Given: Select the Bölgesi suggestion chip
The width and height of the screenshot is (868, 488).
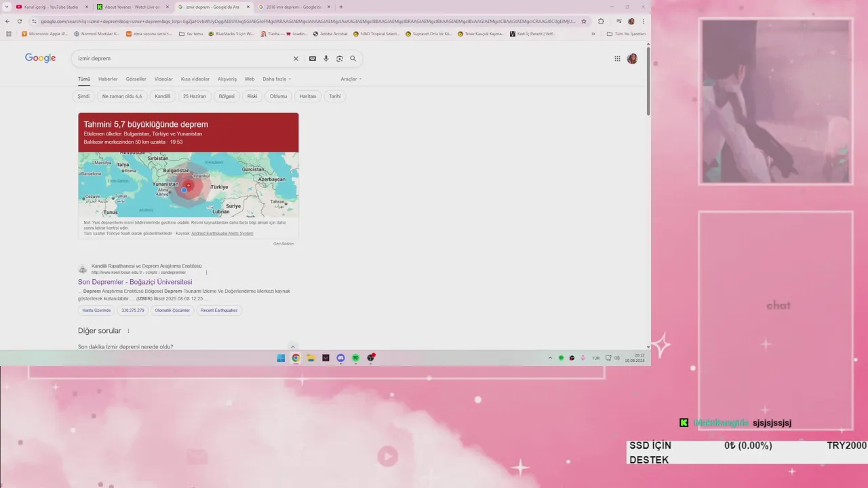Looking at the screenshot, I should (x=226, y=96).
